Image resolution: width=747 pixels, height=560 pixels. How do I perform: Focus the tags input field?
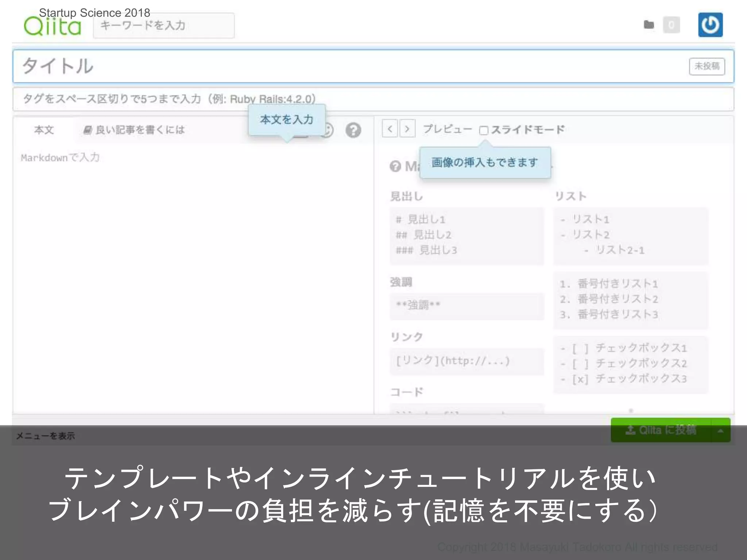click(x=373, y=99)
